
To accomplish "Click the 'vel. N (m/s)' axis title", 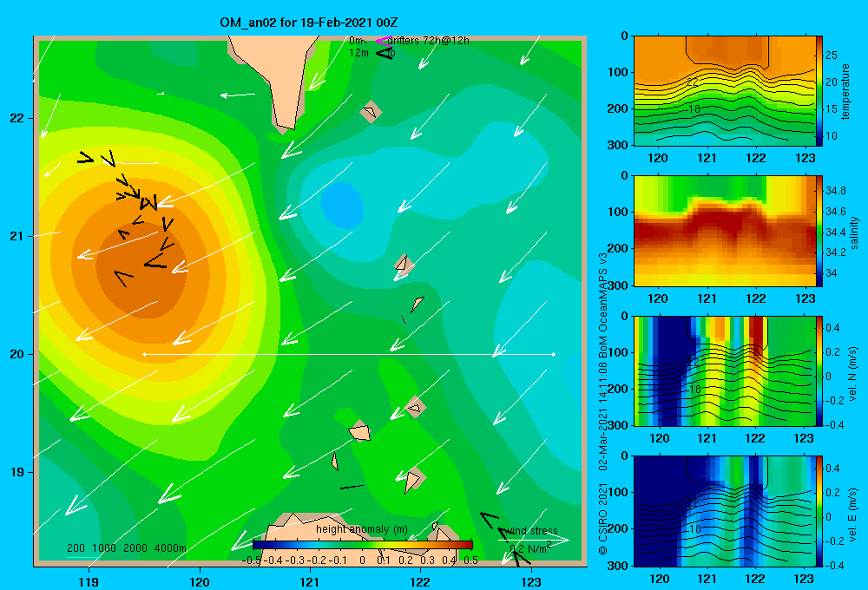I will pos(853,374).
